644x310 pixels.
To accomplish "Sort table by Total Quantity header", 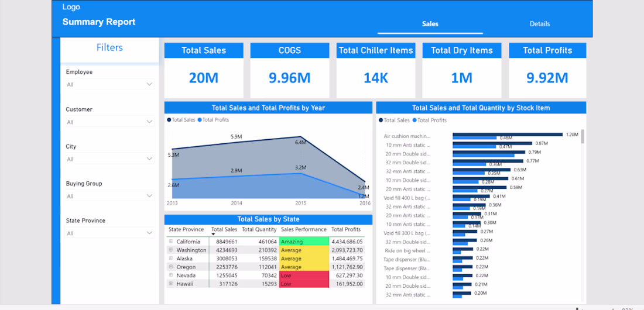I will coord(259,229).
